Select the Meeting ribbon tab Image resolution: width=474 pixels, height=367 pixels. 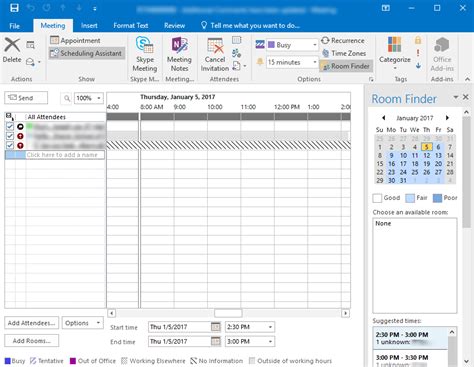click(x=53, y=25)
